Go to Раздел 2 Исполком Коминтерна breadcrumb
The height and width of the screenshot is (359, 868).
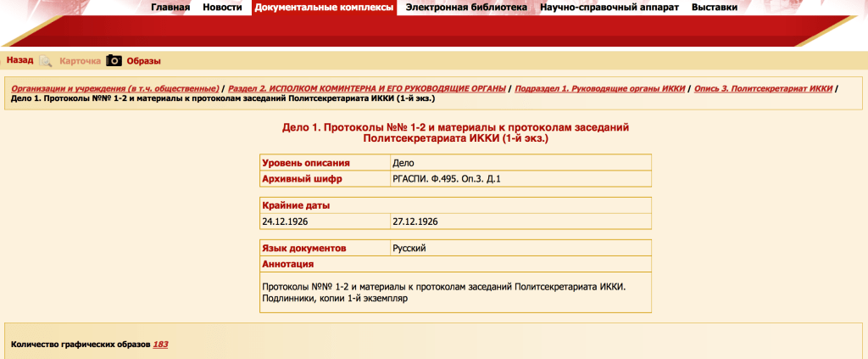367,88
